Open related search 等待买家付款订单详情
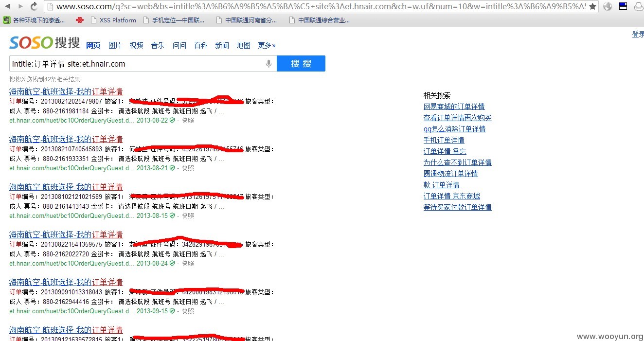644x341 pixels. [458, 207]
